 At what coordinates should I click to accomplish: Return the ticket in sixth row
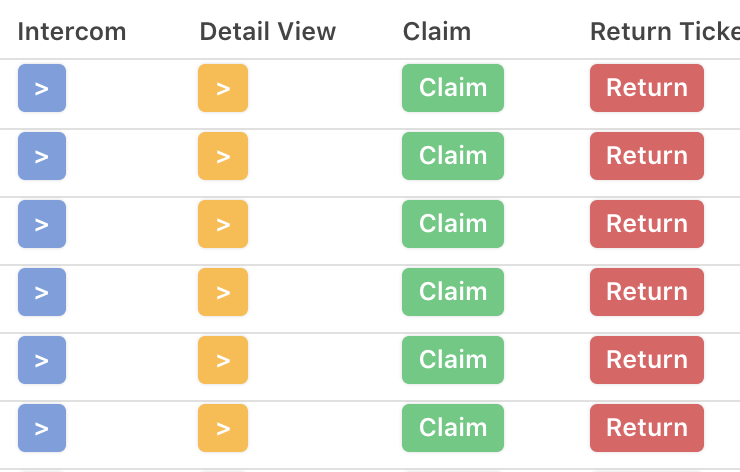(x=647, y=428)
